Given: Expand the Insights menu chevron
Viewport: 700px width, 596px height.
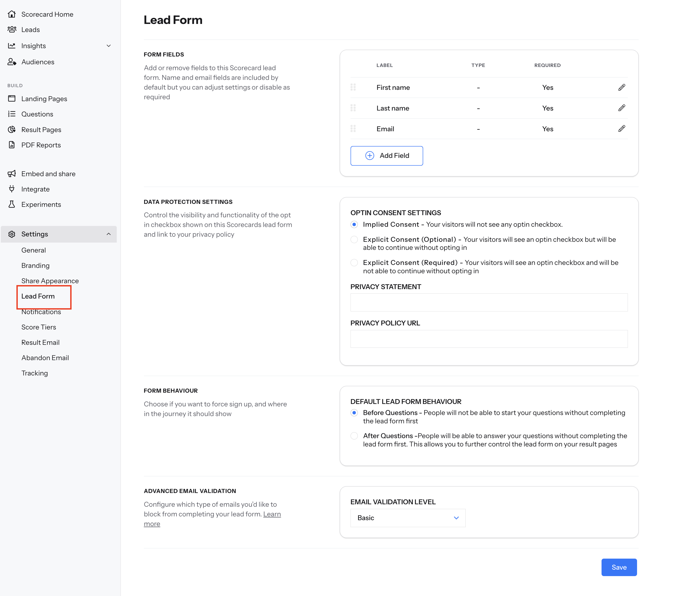Looking at the screenshot, I should 108,46.
